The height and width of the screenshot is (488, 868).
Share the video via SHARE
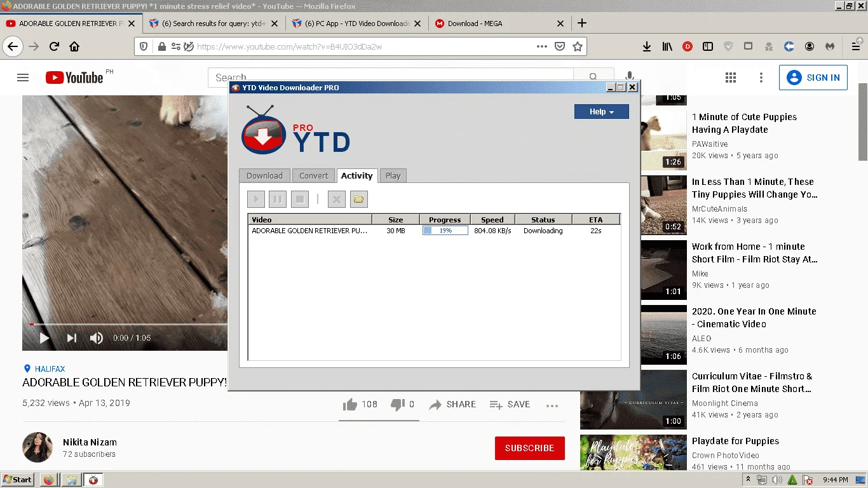click(x=452, y=404)
